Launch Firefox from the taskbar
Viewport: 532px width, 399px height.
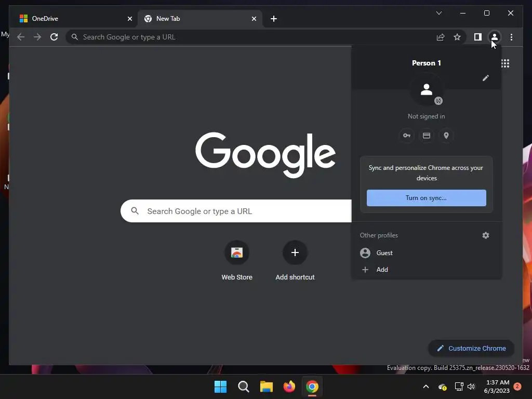point(289,387)
